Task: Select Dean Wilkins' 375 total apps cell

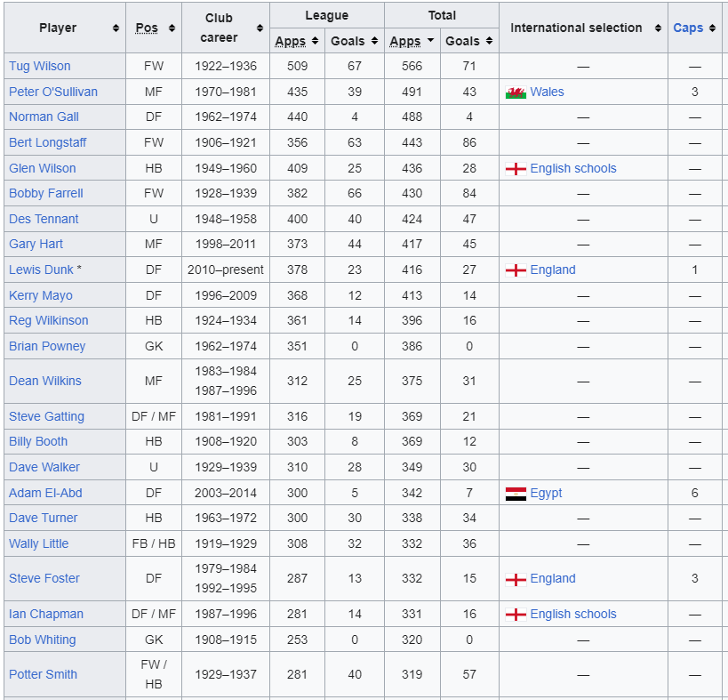Action: pyautogui.click(x=412, y=382)
